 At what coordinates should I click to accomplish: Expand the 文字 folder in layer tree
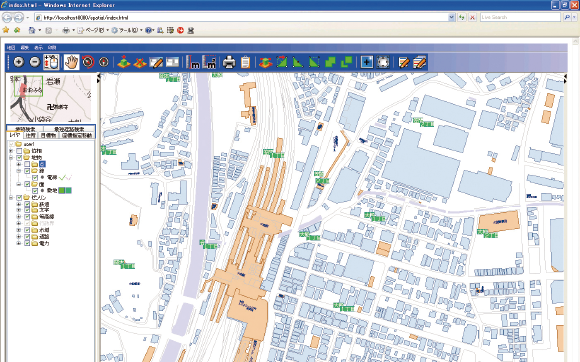coord(18,210)
